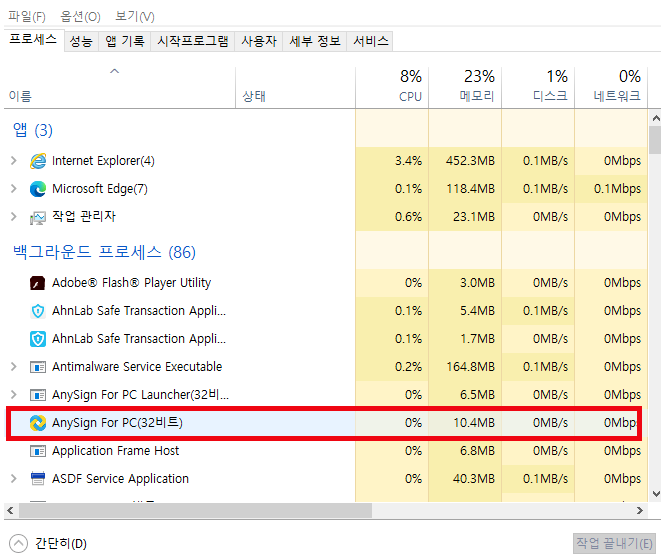Click the 10.4MB memory value
The image size is (664, 556).
[x=474, y=423]
